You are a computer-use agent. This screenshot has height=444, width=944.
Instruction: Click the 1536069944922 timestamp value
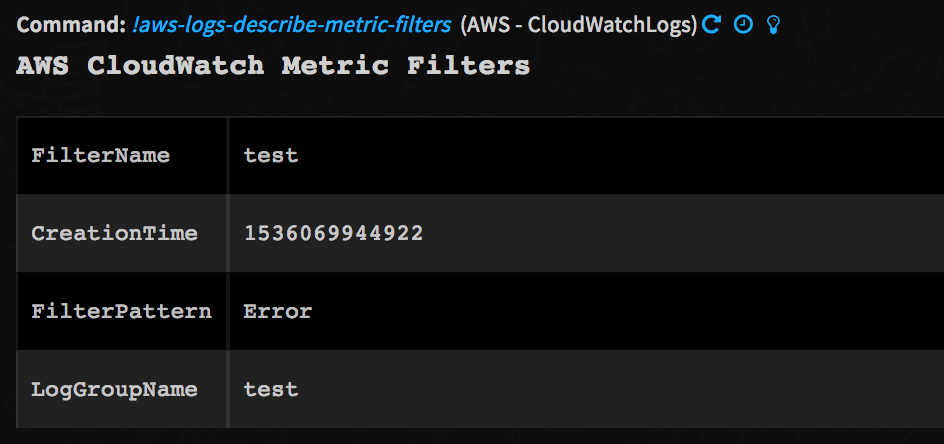click(x=333, y=234)
